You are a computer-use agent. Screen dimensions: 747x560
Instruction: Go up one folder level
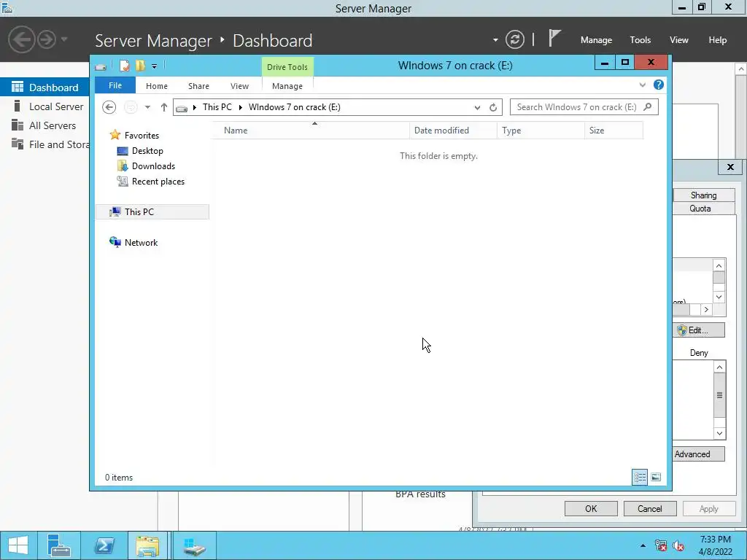[164, 107]
